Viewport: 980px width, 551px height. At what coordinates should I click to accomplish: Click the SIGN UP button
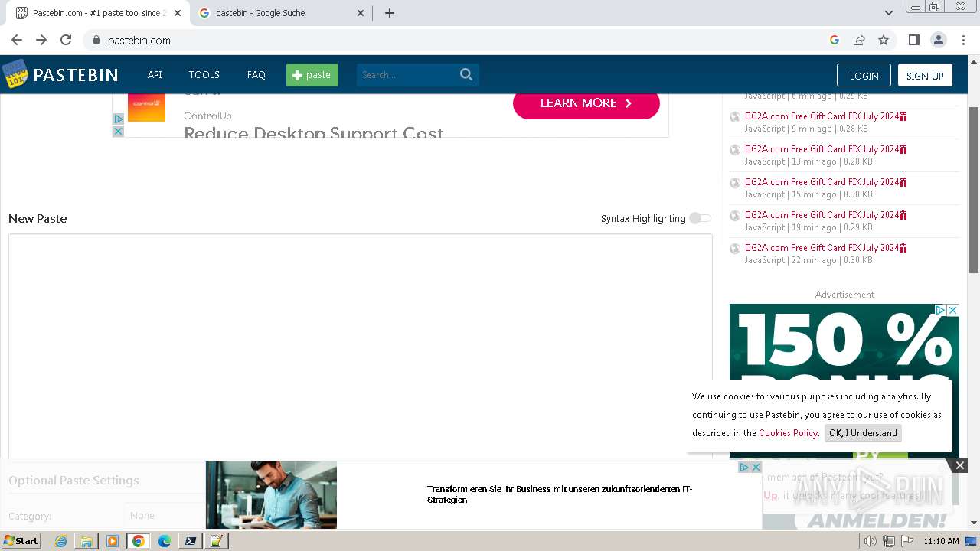pos(925,75)
